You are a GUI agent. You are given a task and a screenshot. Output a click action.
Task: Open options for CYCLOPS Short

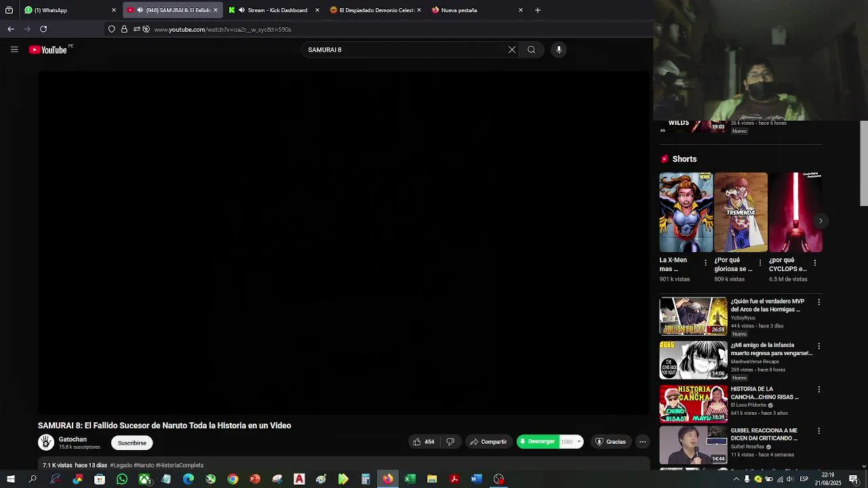(815, 263)
